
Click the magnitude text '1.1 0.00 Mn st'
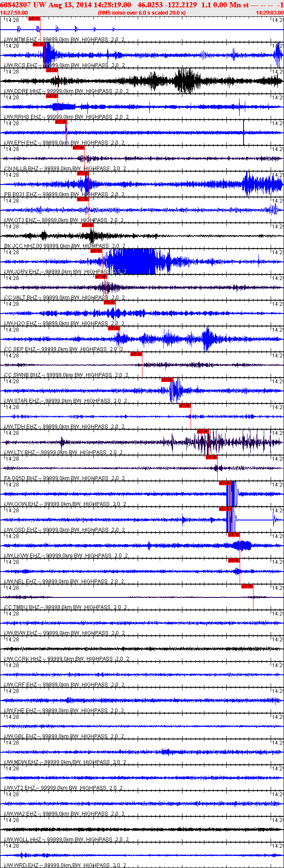pyautogui.click(x=225, y=5)
